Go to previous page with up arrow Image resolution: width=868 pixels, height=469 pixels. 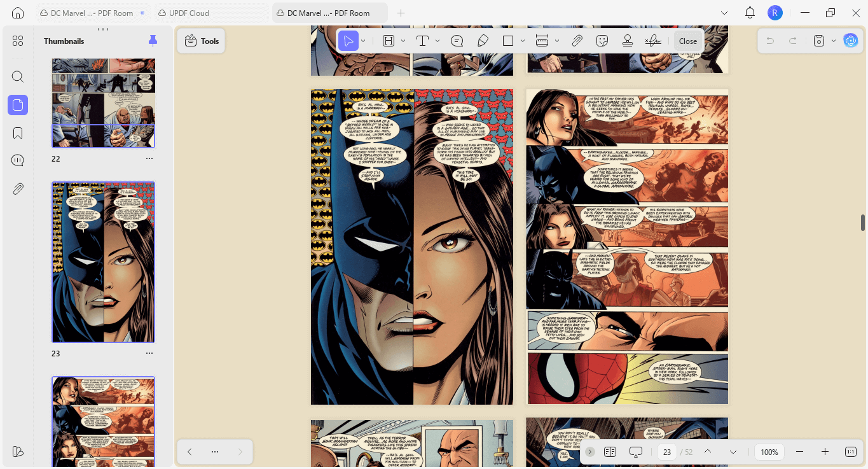708,452
